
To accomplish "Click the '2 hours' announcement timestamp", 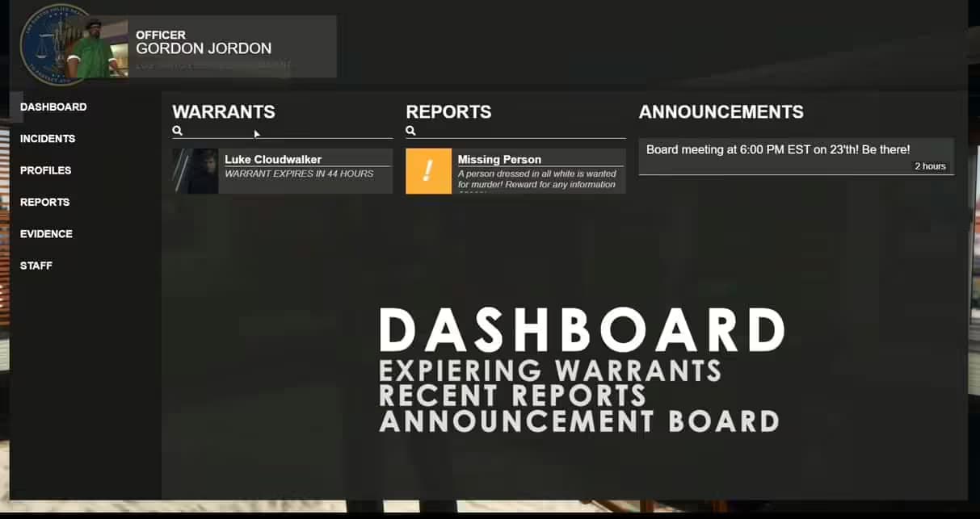I will tap(929, 166).
